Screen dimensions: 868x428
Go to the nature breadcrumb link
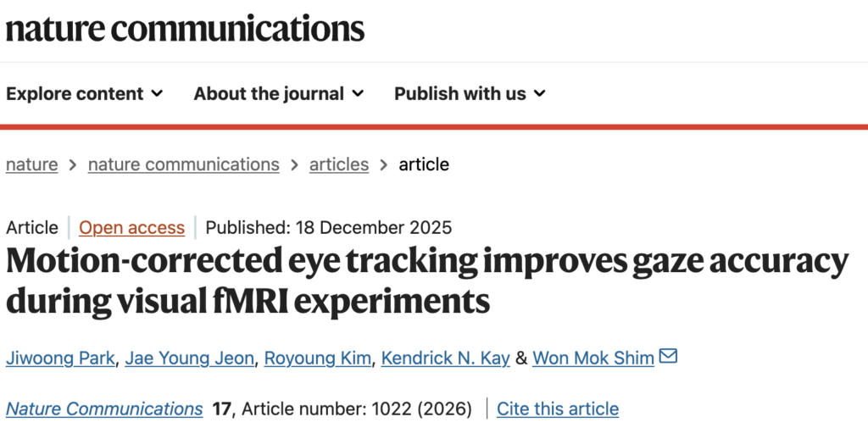coord(32,164)
